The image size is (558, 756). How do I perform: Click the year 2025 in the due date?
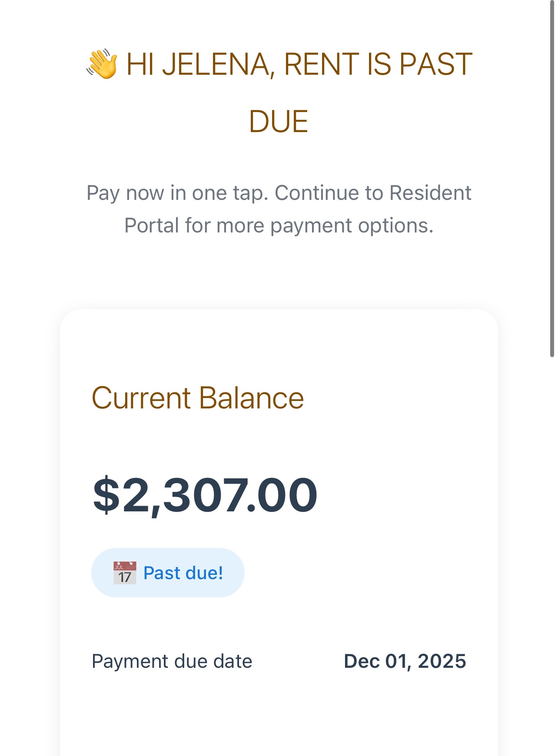[442, 661]
